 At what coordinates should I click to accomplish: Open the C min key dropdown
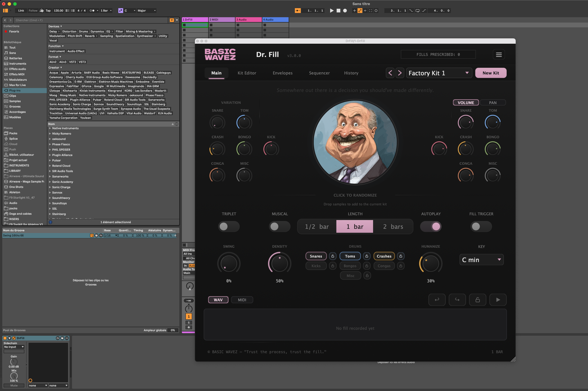click(482, 260)
